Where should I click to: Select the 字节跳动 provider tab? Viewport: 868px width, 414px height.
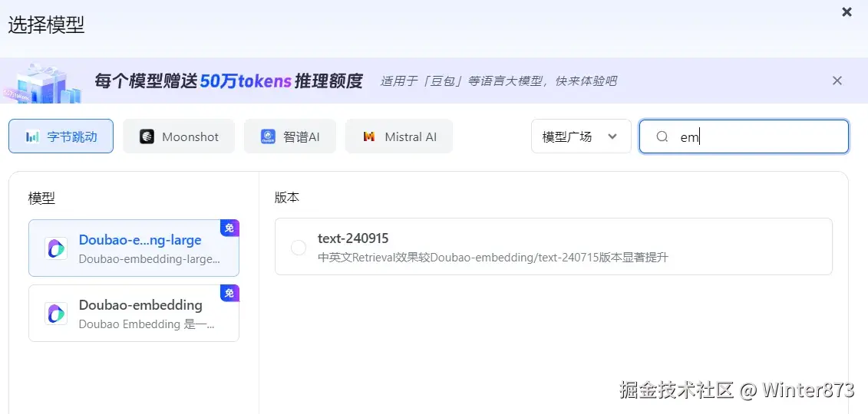61,136
